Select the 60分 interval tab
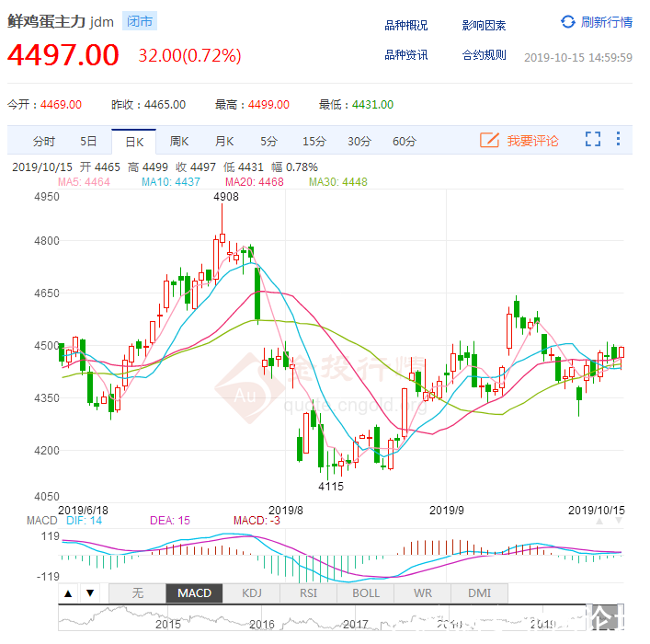650x644 pixels. [x=404, y=142]
